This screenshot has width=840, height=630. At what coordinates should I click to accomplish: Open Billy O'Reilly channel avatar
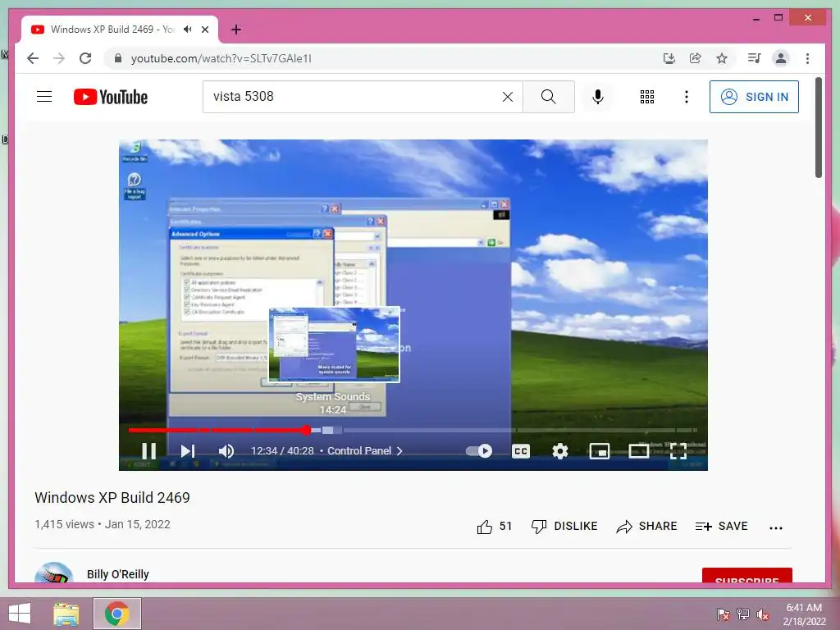point(53,573)
